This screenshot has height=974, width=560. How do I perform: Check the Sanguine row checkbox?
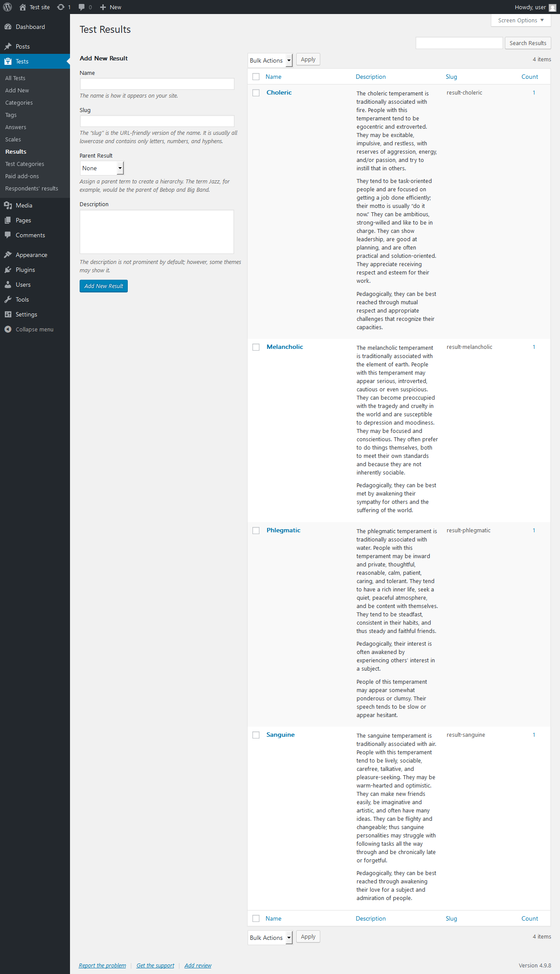click(x=256, y=735)
